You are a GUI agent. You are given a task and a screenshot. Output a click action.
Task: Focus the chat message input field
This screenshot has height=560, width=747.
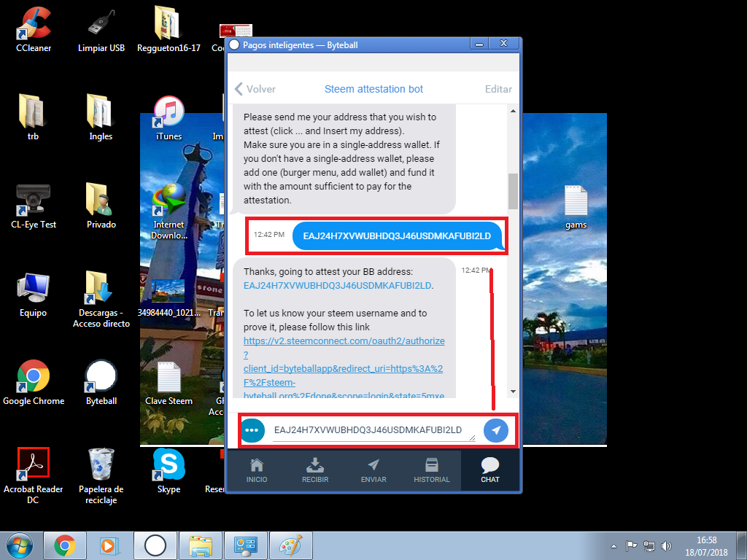[373, 430]
